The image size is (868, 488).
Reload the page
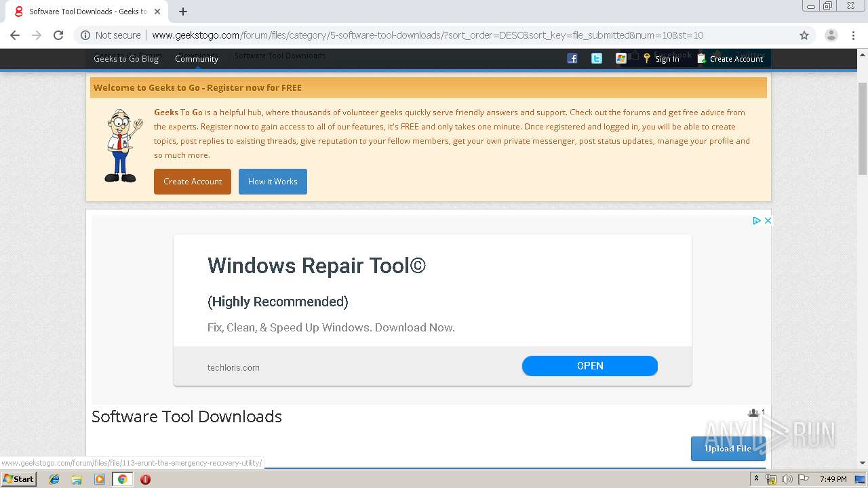[58, 35]
